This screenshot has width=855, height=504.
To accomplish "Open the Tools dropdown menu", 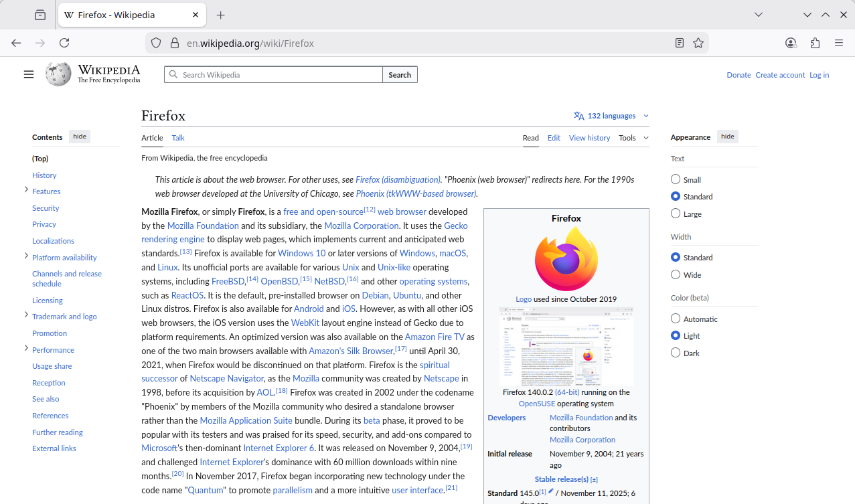I will click(x=633, y=138).
